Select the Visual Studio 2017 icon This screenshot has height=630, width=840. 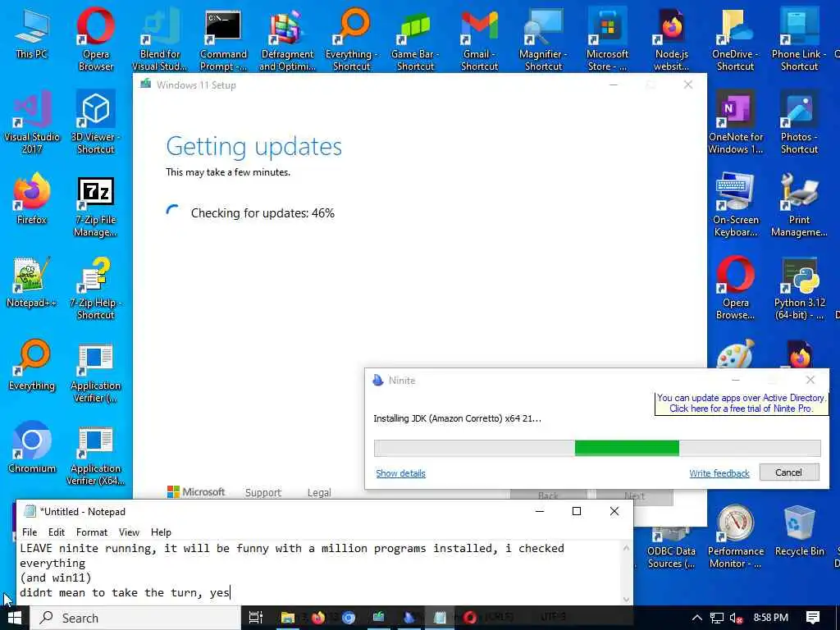[x=32, y=121]
